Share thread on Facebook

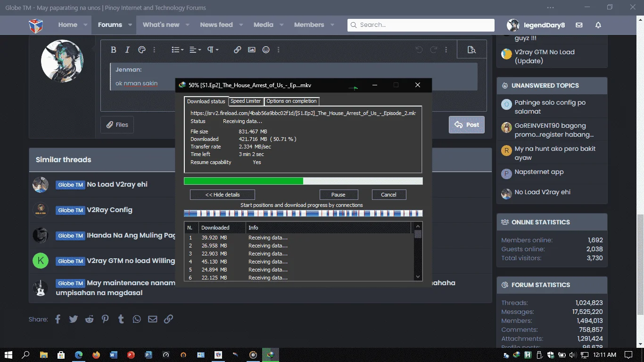58,319
